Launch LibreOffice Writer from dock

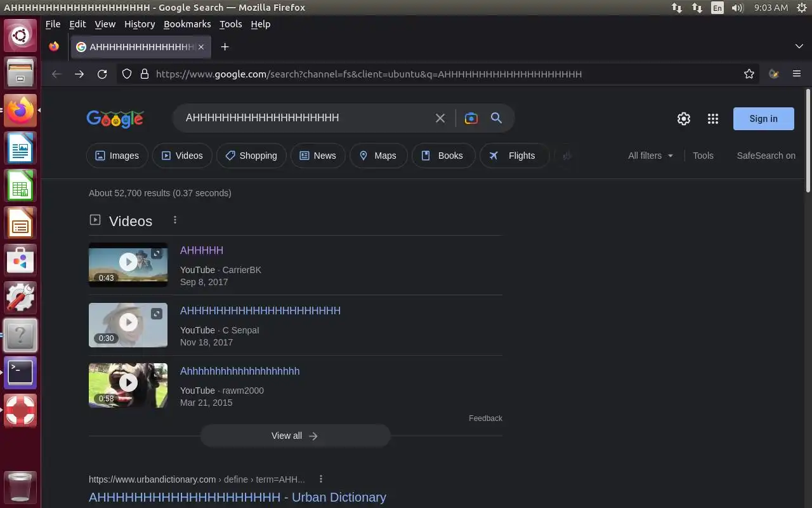pos(20,147)
